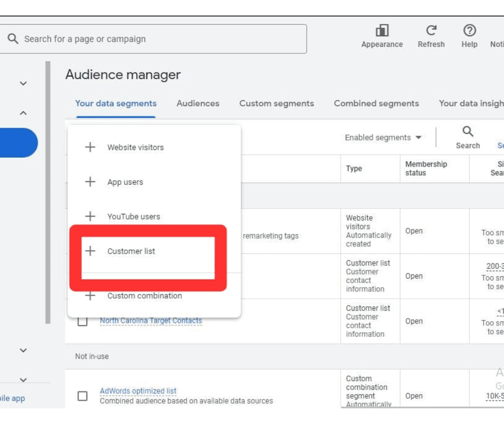Expand the sidebar chevron beside the Not in-use row

tap(23, 350)
